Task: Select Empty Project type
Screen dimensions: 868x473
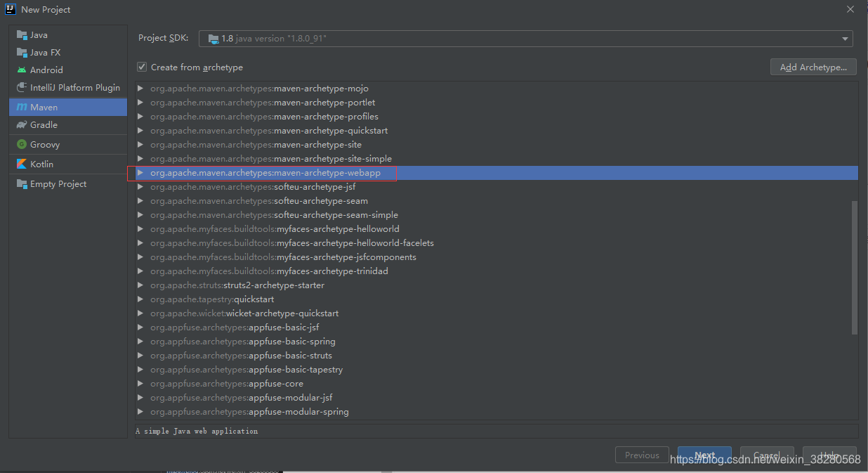Action: 68,183
